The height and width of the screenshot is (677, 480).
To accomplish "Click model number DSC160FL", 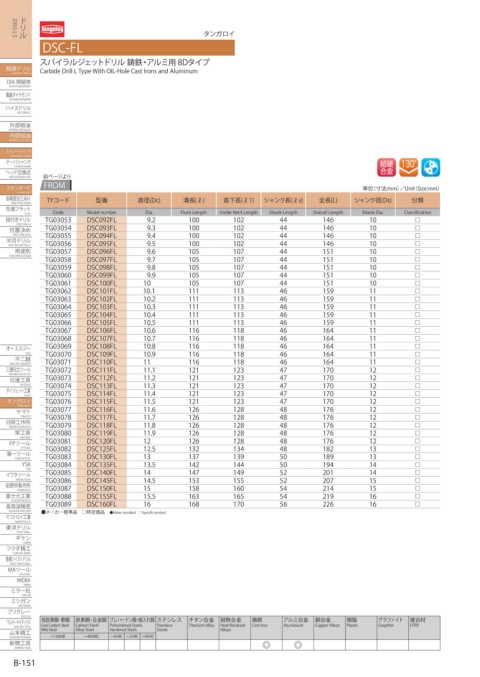I will 101,504.
